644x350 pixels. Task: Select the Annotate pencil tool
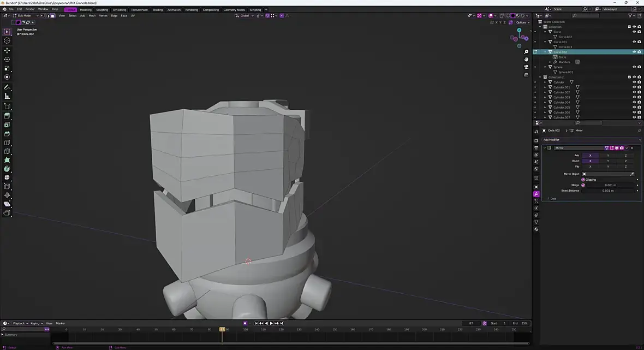(x=7, y=87)
